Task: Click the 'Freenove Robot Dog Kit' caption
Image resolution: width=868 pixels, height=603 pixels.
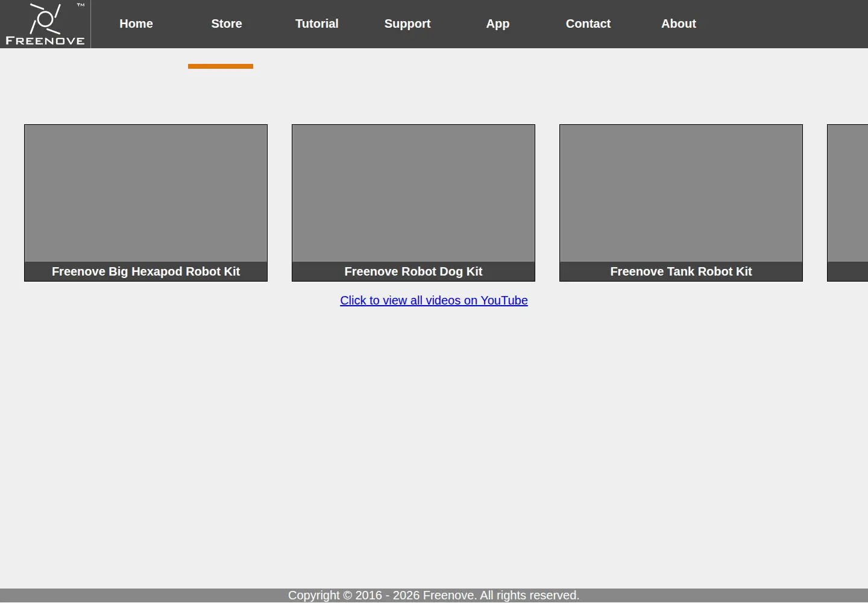Action: point(414,271)
